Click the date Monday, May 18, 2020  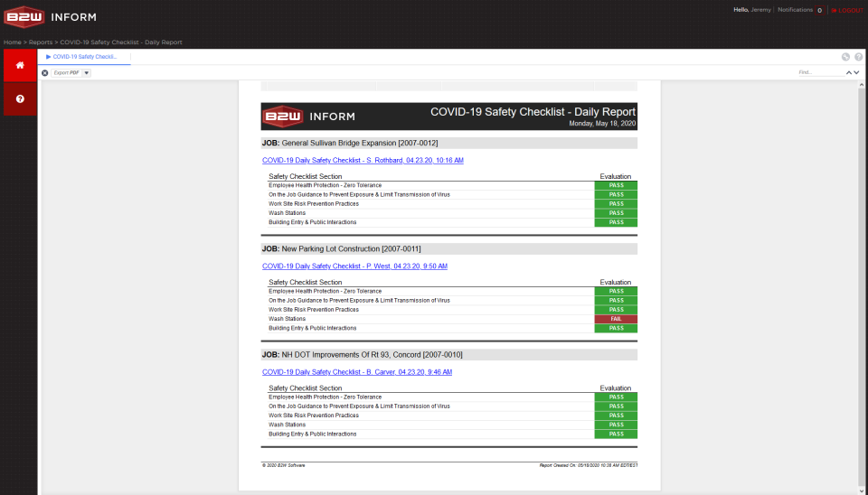click(602, 124)
